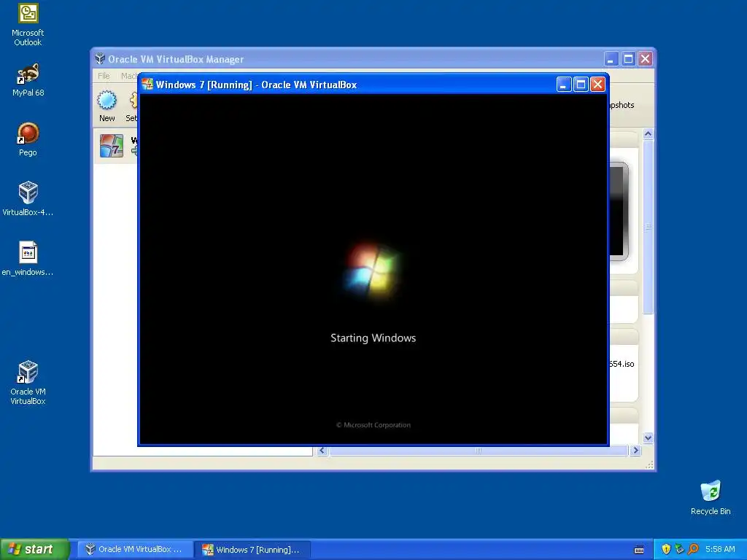This screenshot has height=560, width=747.
Task: Minimize the Windows 7 VM window
Action: tap(564, 85)
